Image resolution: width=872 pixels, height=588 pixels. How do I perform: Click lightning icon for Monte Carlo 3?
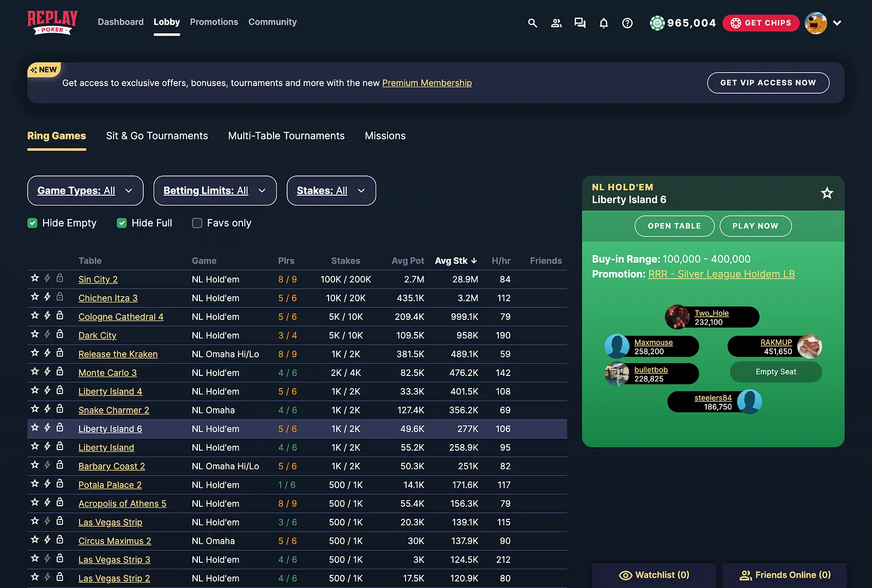pos(47,372)
